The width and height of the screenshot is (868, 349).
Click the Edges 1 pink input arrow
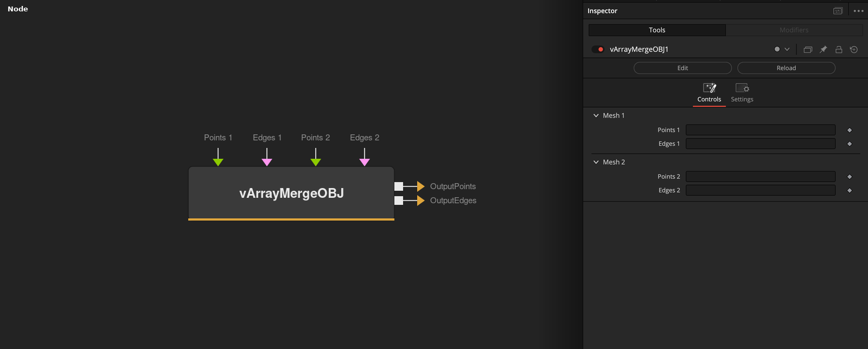click(x=267, y=162)
